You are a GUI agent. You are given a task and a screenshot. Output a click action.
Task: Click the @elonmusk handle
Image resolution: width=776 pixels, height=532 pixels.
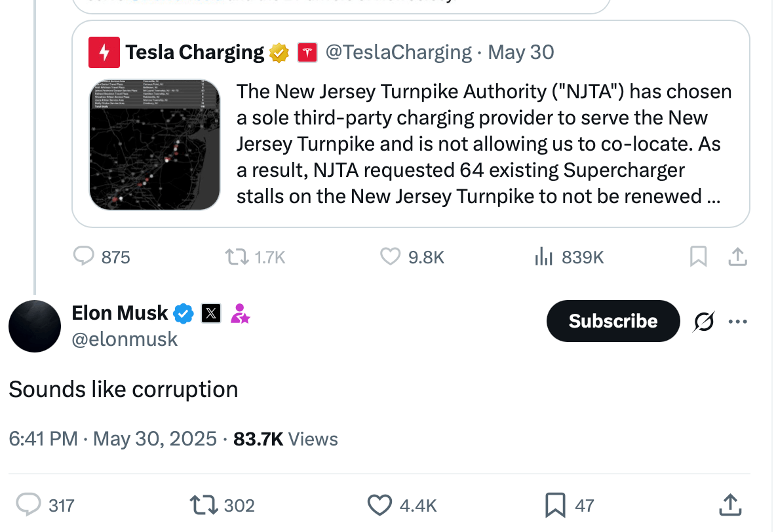tap(125, 339)
